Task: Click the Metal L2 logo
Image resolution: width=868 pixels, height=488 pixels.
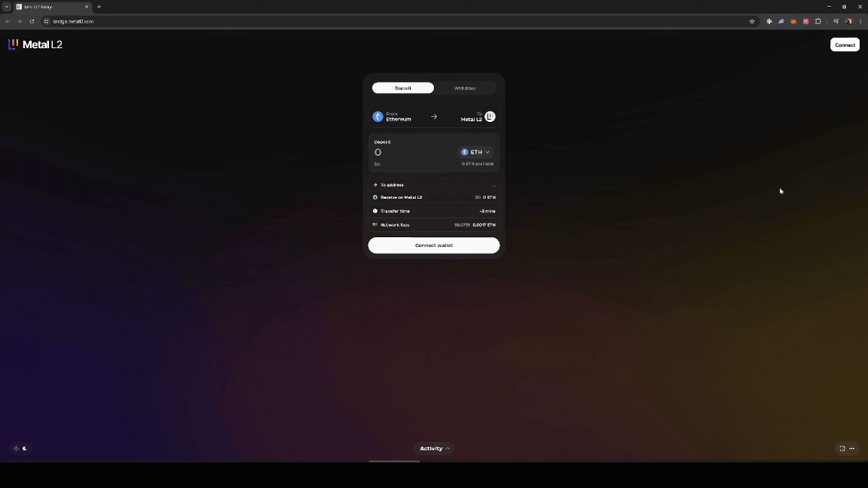Action: coord(35,45)
